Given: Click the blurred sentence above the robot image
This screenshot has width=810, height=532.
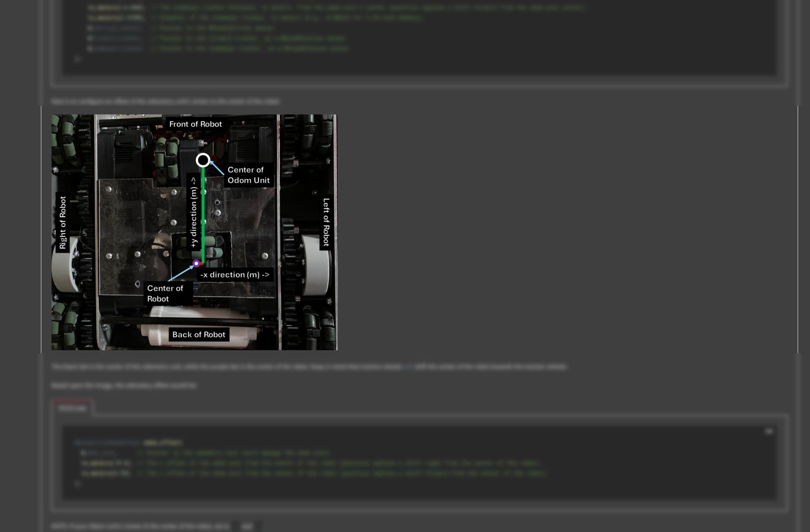Looking at the screenshot, I should [165, 102].
